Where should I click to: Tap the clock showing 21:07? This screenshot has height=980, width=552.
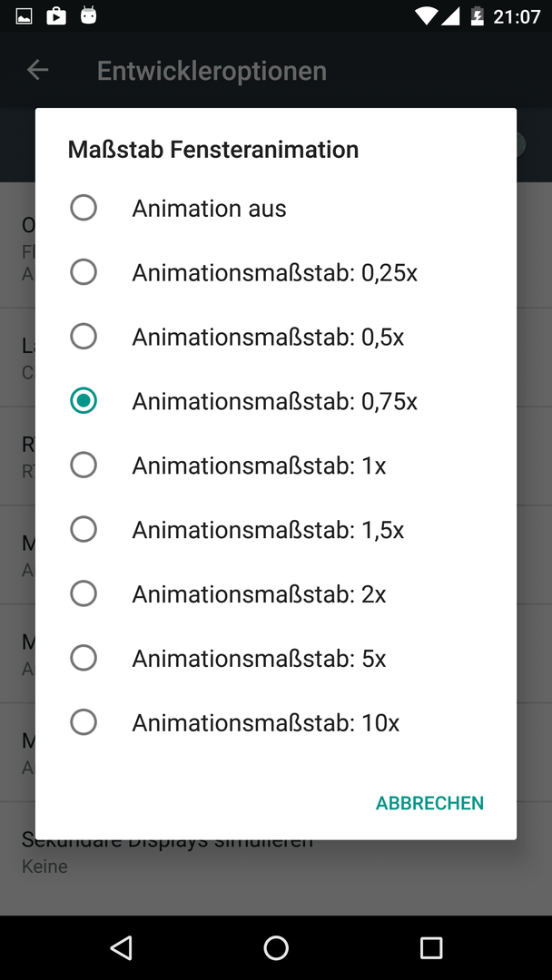(x=517, y=17)
